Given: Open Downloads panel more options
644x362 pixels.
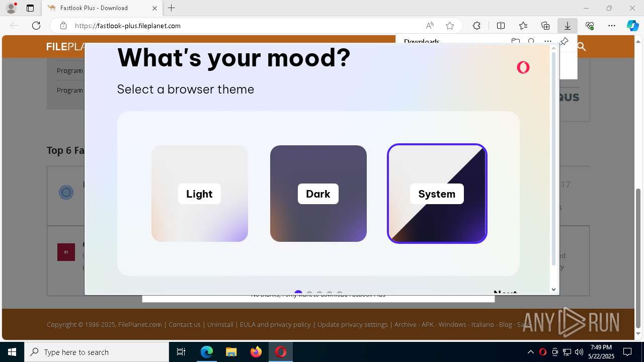Looking at the screenshot, I should pos(547,42).
